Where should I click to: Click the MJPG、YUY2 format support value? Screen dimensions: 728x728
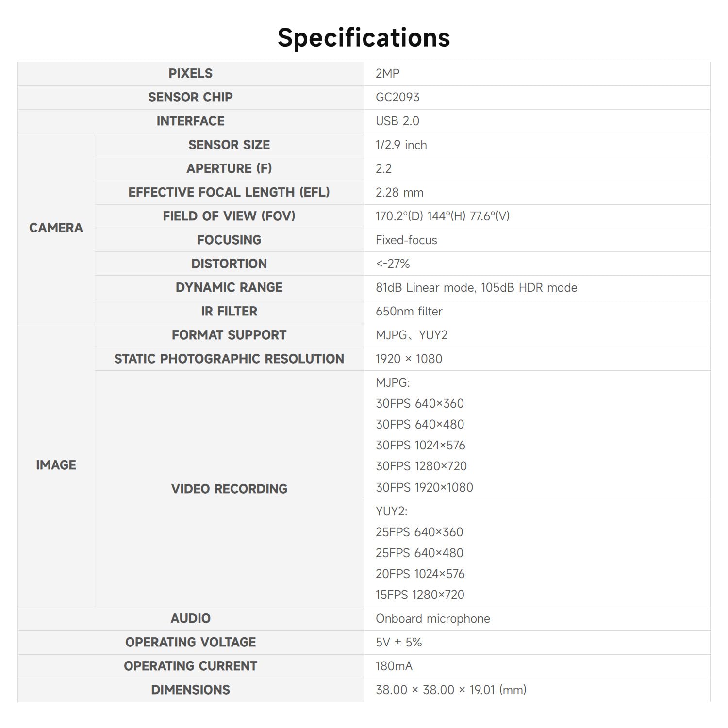(411, 335)
